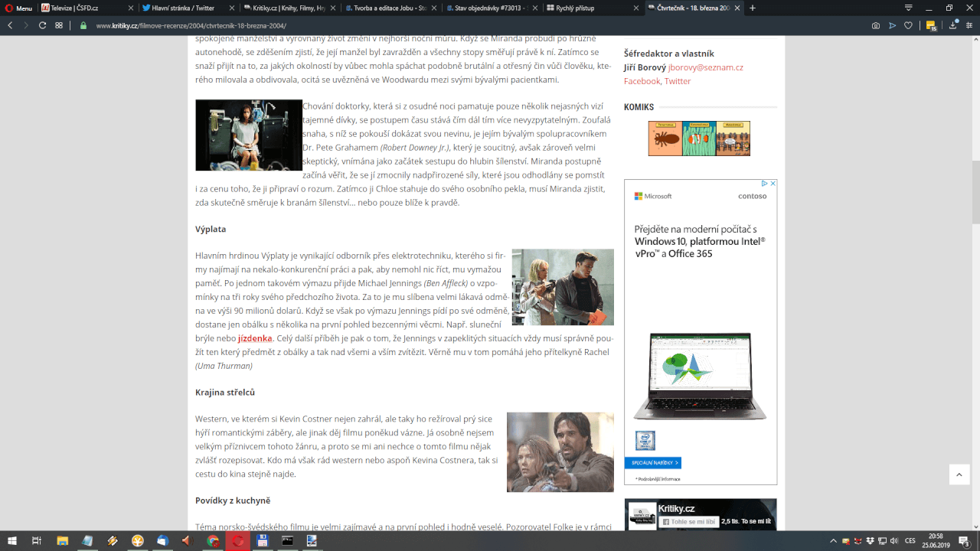
Task: Click the Speciální nabídky ad button
Action: tap(652, 463)
